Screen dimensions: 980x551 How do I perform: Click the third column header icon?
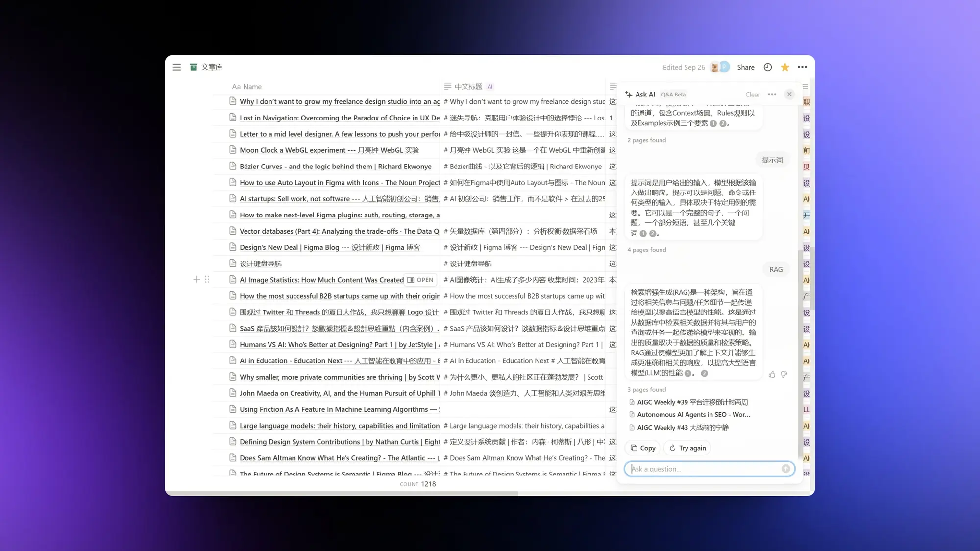point(612,86)
